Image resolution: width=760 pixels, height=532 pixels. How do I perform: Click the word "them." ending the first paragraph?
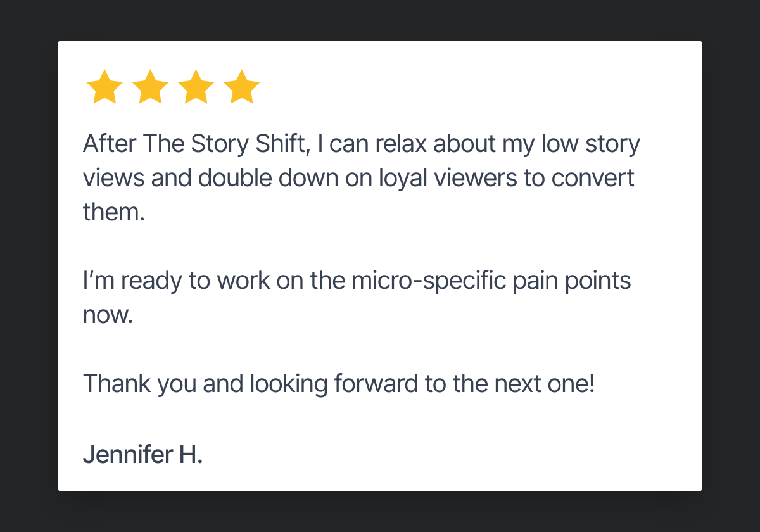pos(114,212)
